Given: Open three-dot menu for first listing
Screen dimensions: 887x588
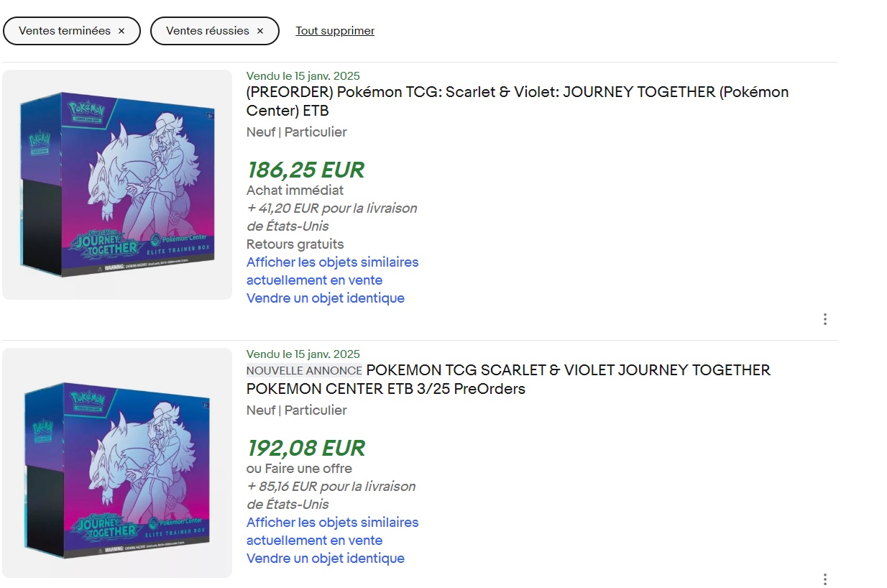Looking at the screenshot, I should coord(824,319).
